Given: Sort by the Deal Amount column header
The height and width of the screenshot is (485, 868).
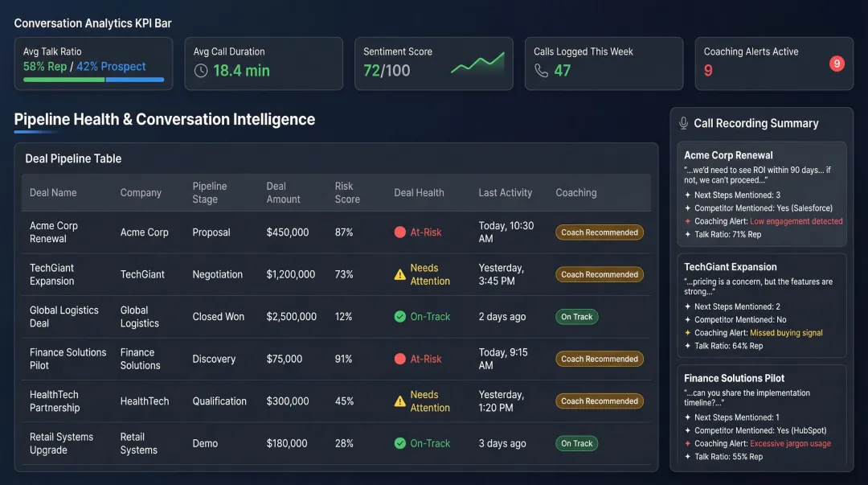Looking at the screenshot, I should pos(284,192).
